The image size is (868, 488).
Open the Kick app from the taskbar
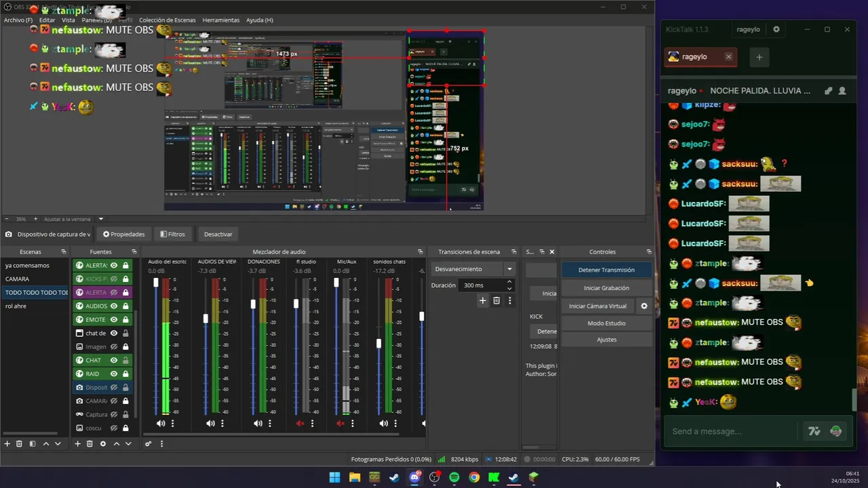(x=494, y=477)
